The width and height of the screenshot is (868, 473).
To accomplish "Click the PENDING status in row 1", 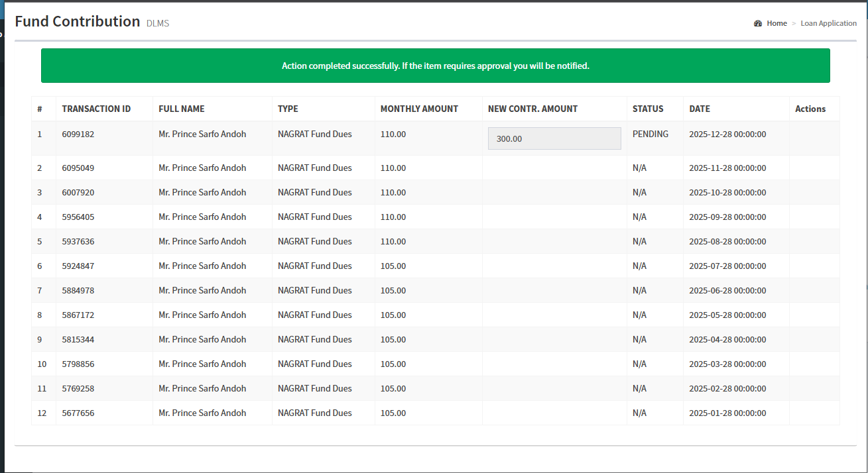I will click(x=650, y=134).
